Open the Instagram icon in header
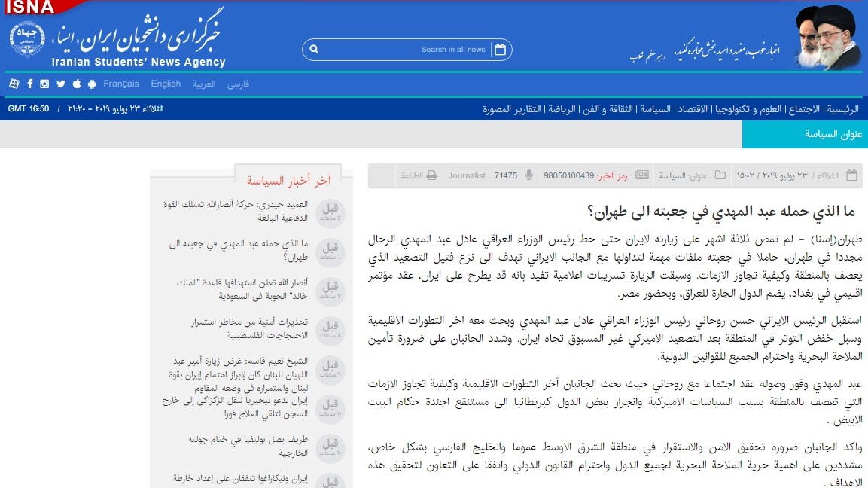This screenshot has height=488, width=868. [45, 84]
